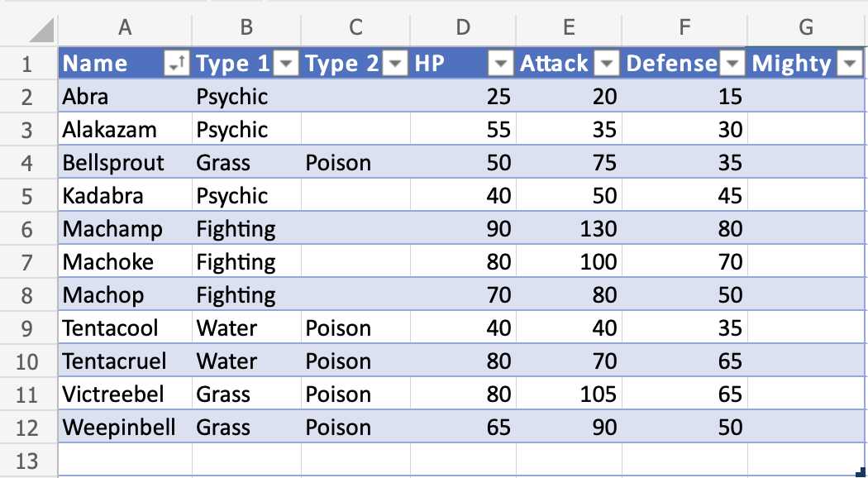868x478 pixels.
Task: Open the Type 1 filter dropdown
Action: (286, 64)
